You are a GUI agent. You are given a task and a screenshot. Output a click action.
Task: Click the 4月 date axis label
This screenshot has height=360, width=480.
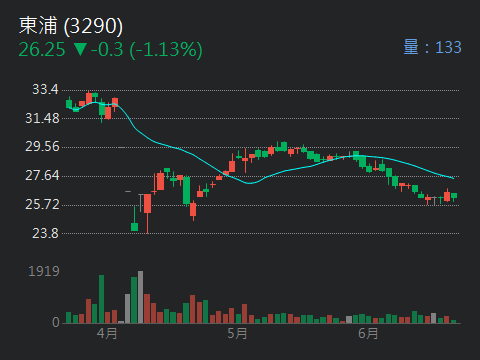(x=107, y=333)
